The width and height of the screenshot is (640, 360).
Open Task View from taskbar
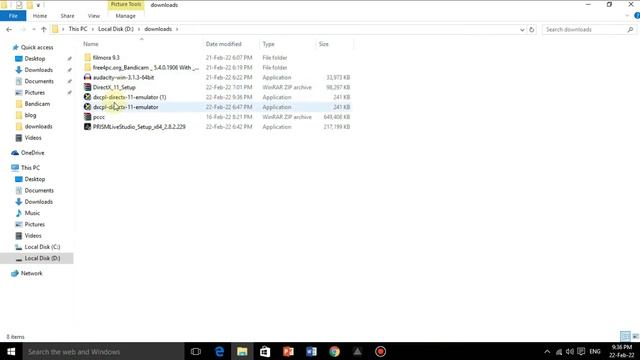coord(196,351)
